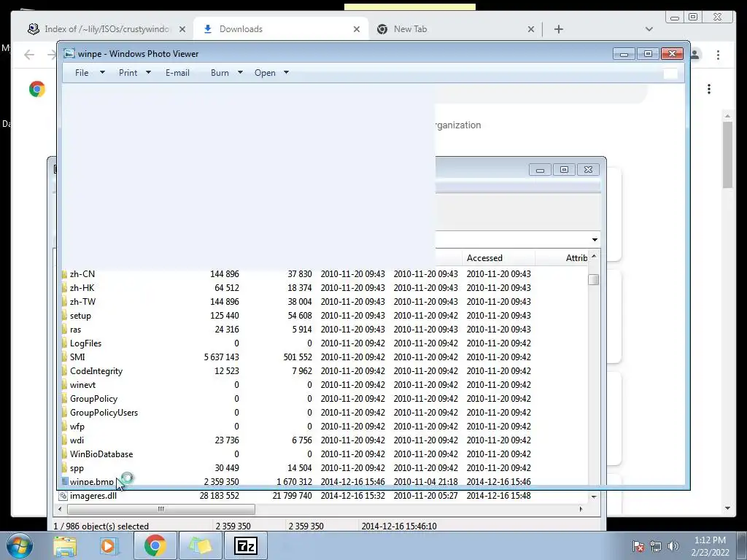Open Chrome tab search chevron
Image resolution: width=747 pixels, height=560 pixels.
[x=649, y=29]
